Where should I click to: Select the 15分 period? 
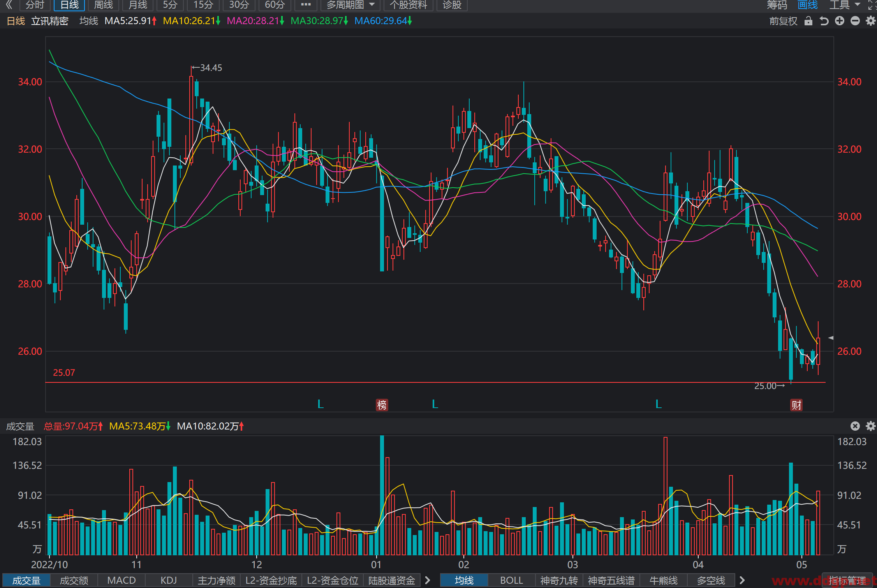[203, 5]
